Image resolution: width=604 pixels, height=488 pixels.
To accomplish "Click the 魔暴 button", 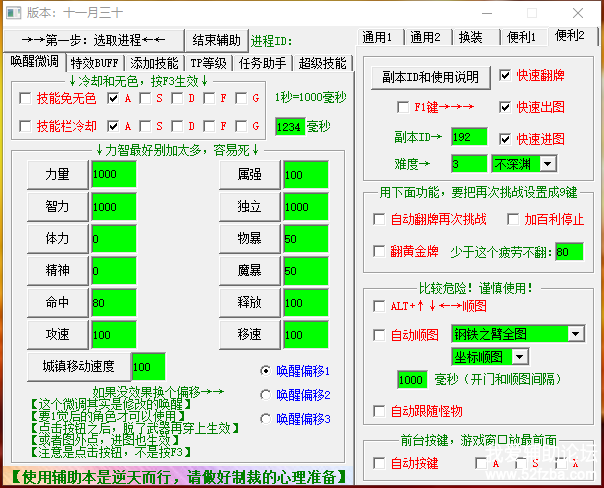I will (x=250, y=271).
